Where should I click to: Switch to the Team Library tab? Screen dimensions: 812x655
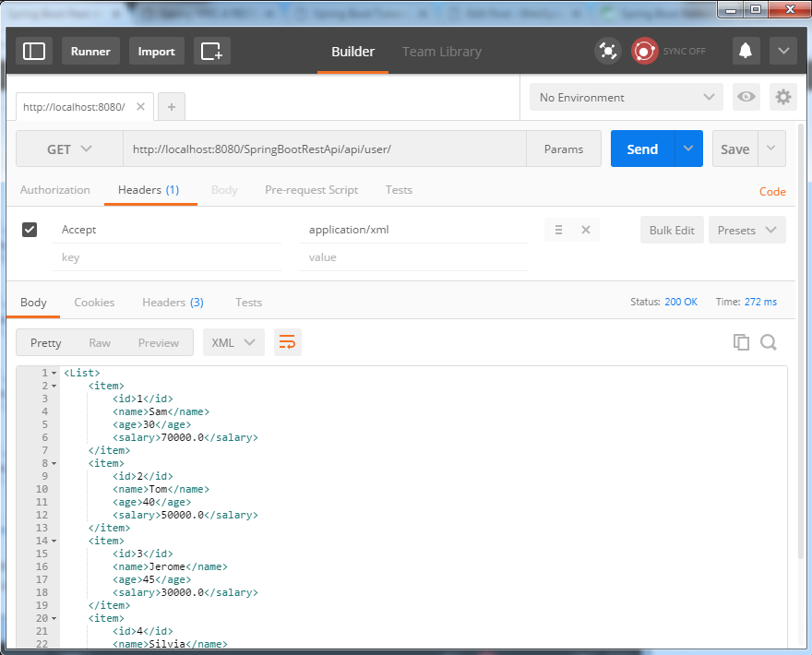(441, 51)
